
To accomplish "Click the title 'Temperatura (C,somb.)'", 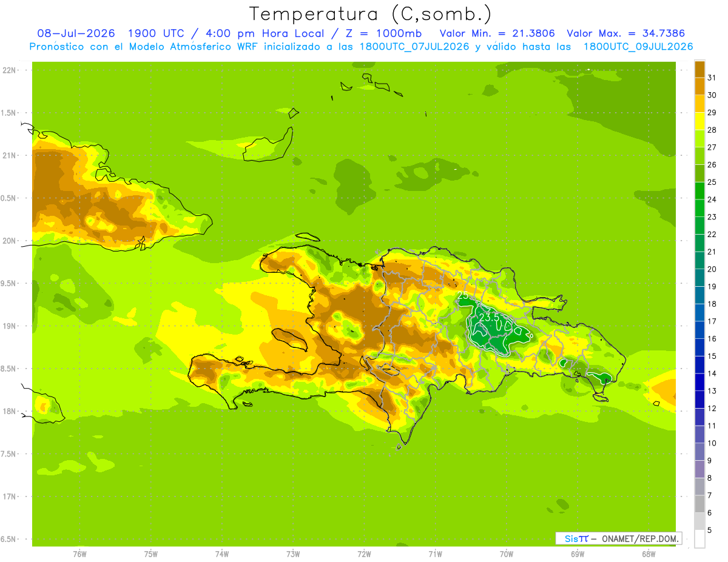I will click(x=370, y=14).
